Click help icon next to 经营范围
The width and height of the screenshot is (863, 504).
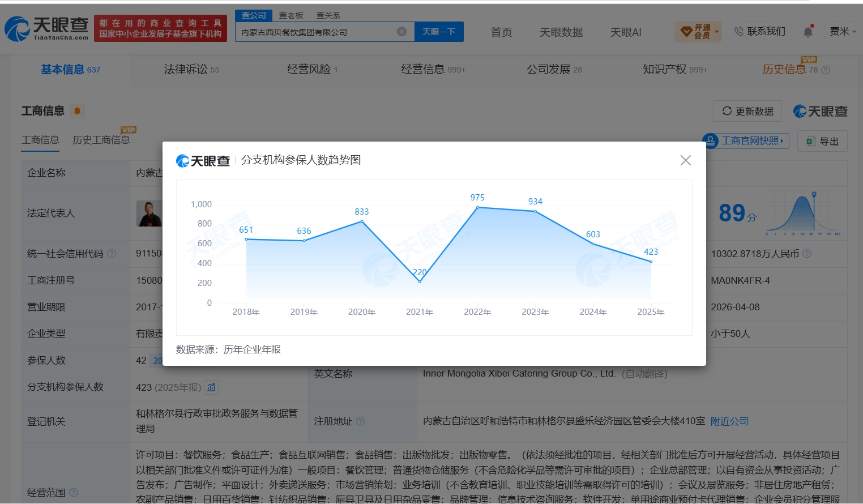(74, 493)
